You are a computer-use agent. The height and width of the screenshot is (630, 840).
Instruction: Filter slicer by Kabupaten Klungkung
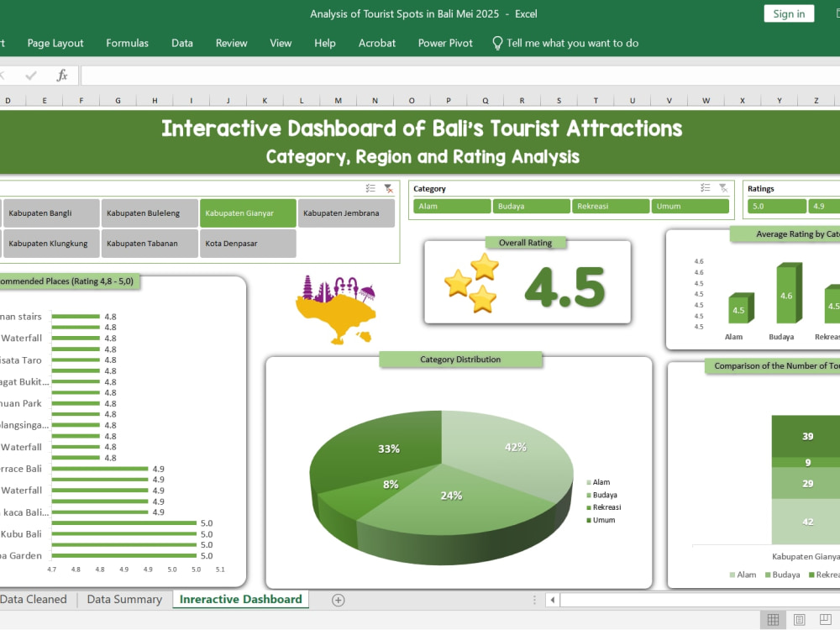point(51,244)
